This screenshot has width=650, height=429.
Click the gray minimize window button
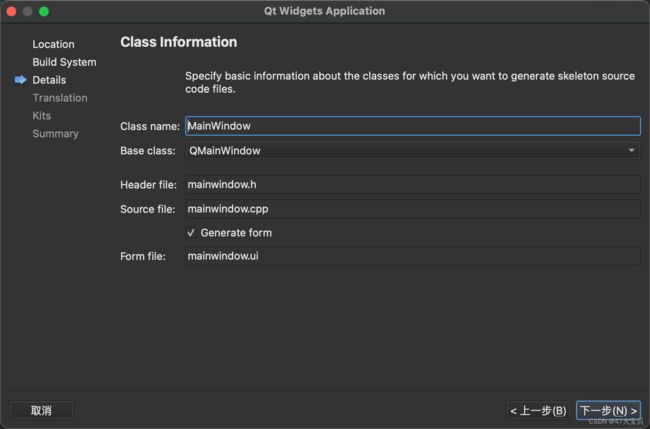coord(28,11)
